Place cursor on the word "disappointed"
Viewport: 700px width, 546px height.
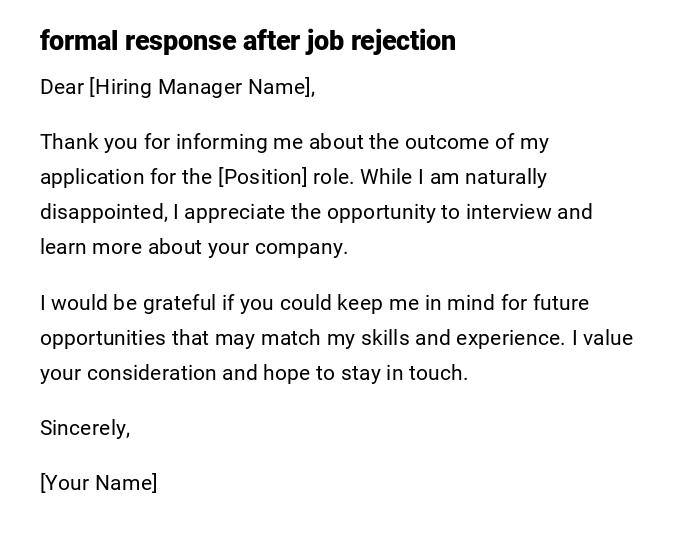(102, 212)
